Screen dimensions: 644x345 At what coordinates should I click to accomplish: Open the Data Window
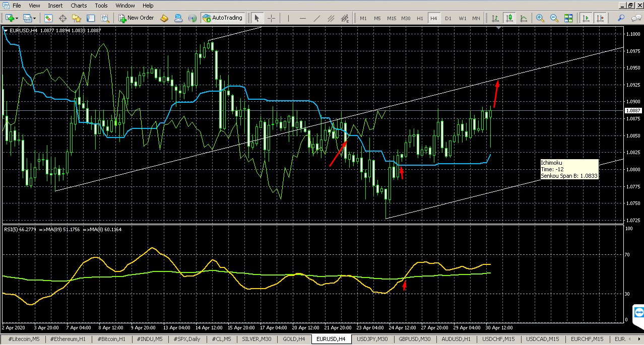(62, 18)
